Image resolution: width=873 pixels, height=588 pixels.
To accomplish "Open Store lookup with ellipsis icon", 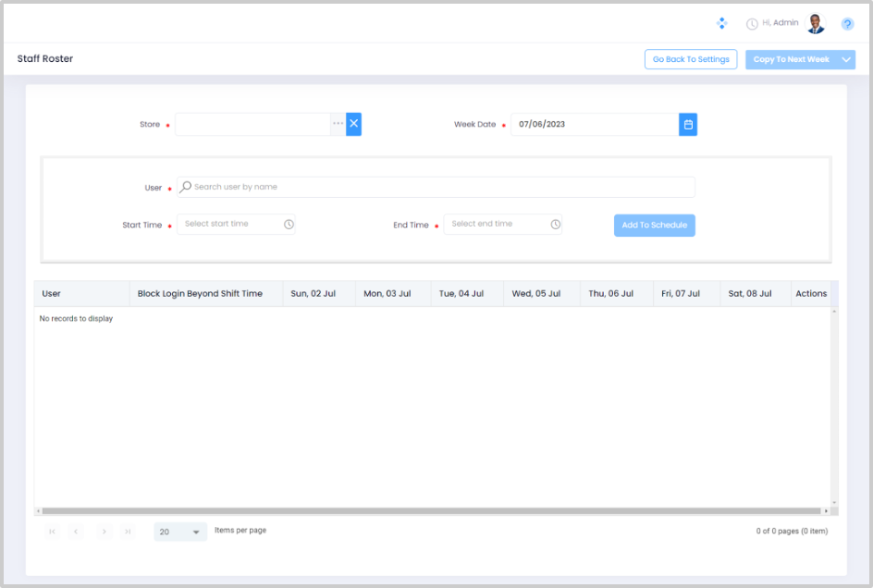I will point(338,124).
